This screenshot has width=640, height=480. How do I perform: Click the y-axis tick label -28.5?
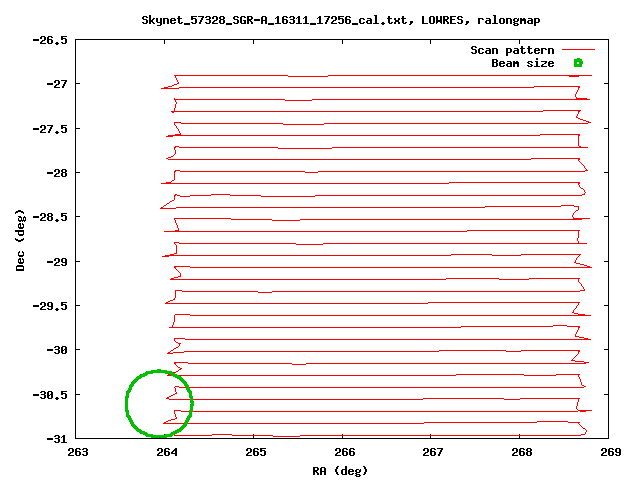coord(48,217)
